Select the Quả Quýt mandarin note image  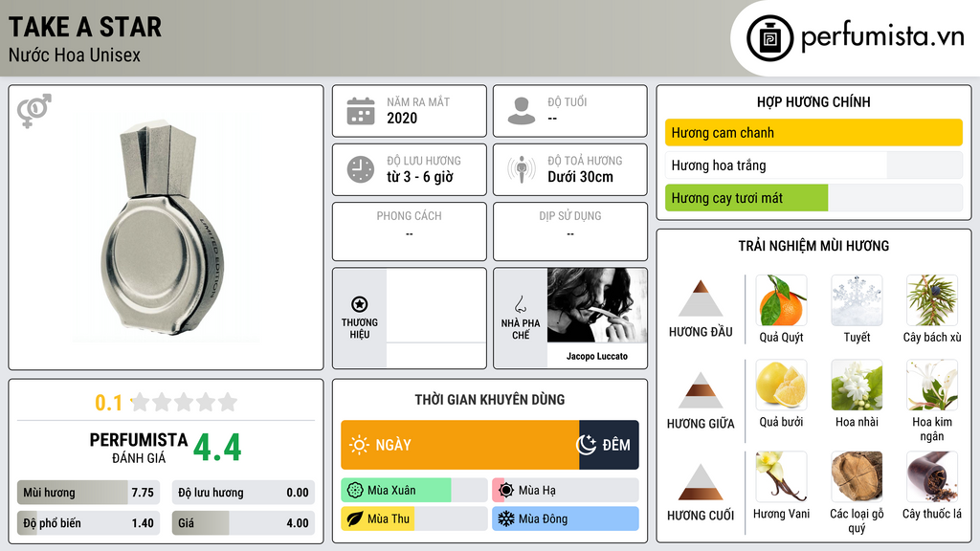(781, 300)
